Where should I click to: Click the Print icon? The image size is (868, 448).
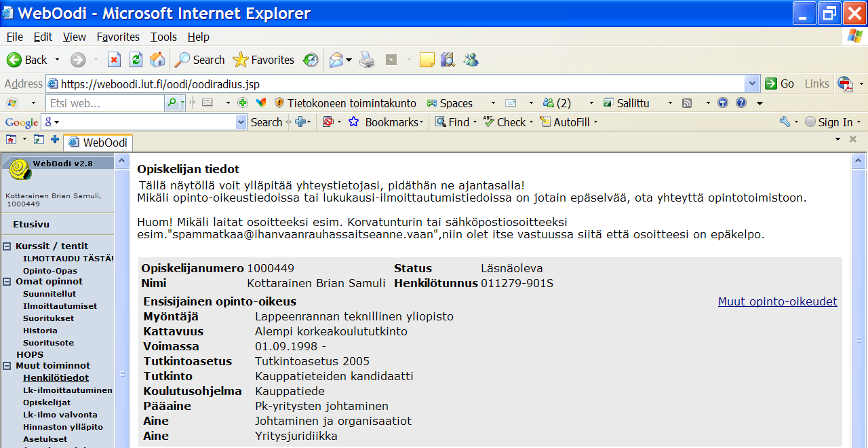tap(367, 60)
